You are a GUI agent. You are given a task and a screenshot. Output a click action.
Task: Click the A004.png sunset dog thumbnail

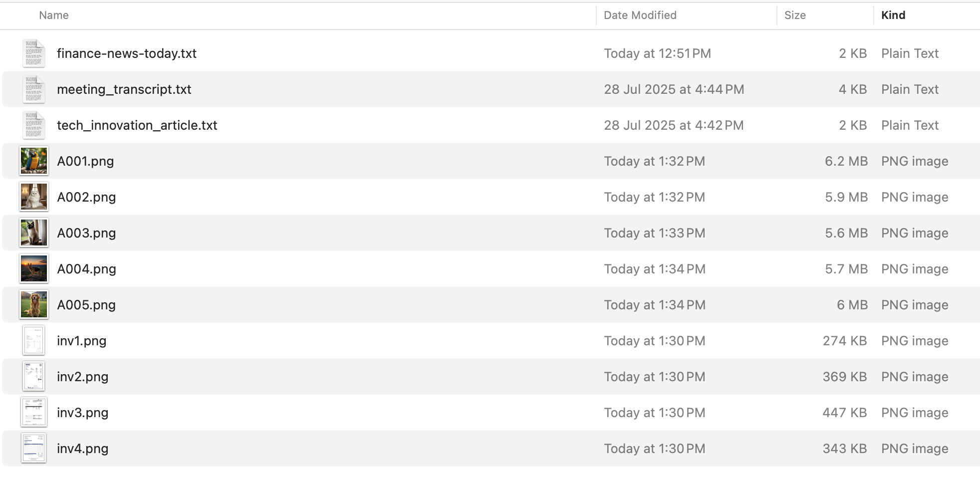pyautogui.click(x=34, y=269)
